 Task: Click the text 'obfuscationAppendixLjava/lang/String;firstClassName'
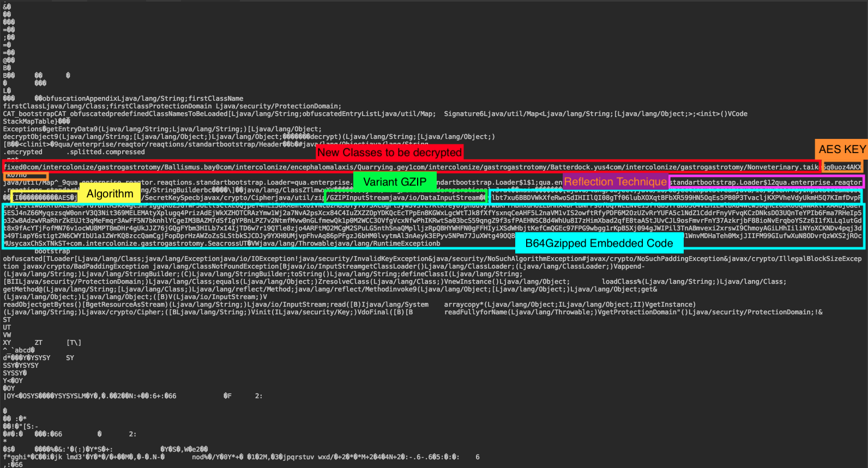coord(143,99)
